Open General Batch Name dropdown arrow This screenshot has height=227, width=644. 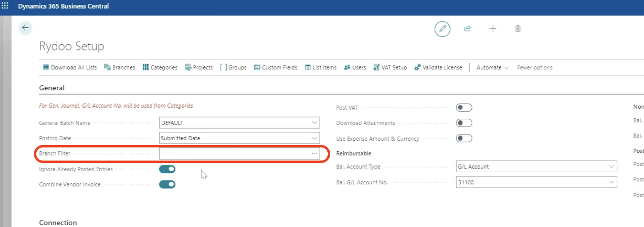pos(315,123)
